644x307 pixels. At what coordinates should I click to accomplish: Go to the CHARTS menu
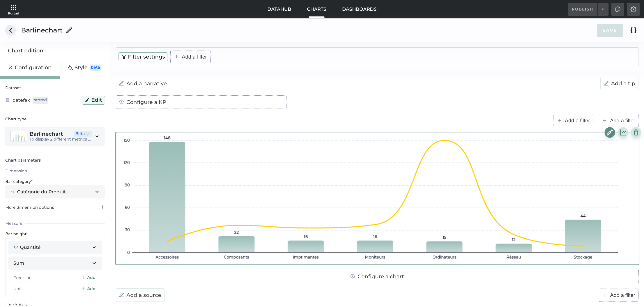[317, 9]
